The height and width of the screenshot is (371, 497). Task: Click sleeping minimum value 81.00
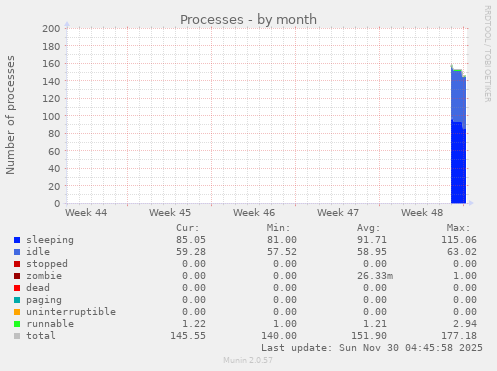click(x=282, y=240)
